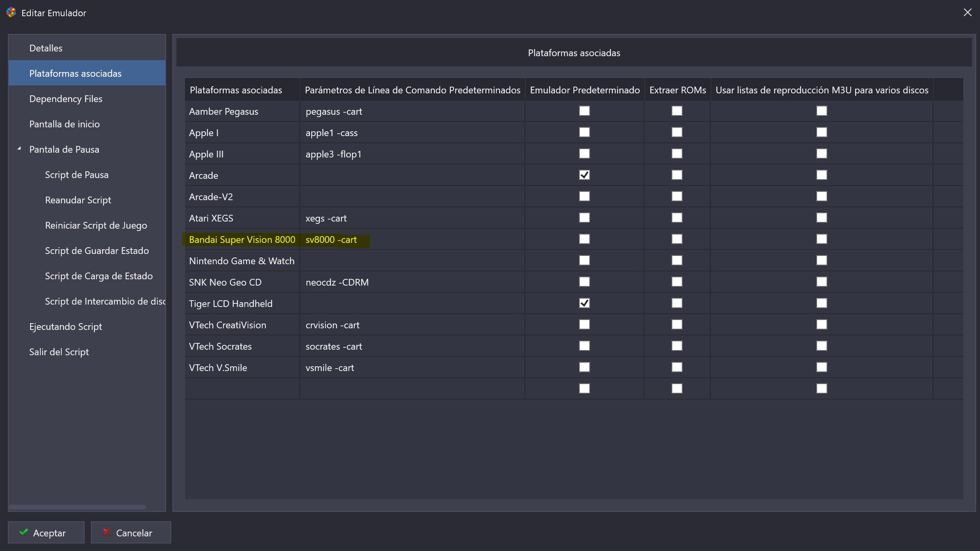Enable Extraer ROMs for SNK Neo Geo CD
The height and width of the screenshot is (551, 980).
point(677,282)
